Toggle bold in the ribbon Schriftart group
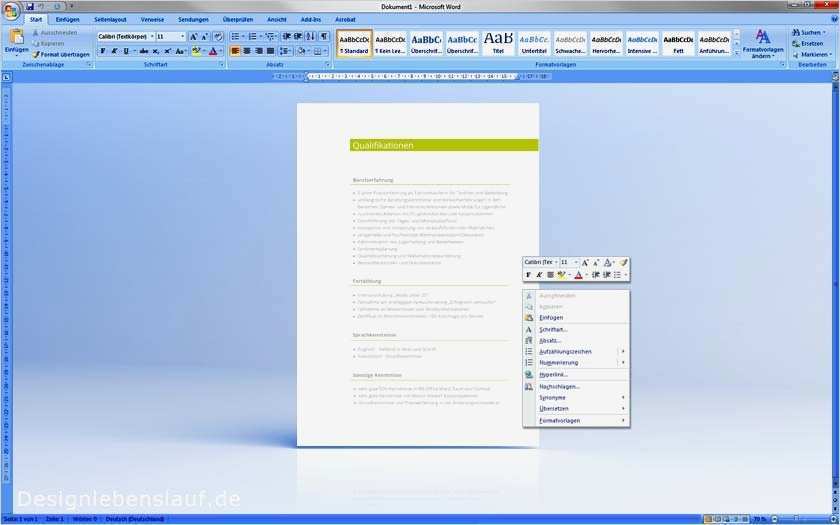840x525 pixels. coord(102,51)
